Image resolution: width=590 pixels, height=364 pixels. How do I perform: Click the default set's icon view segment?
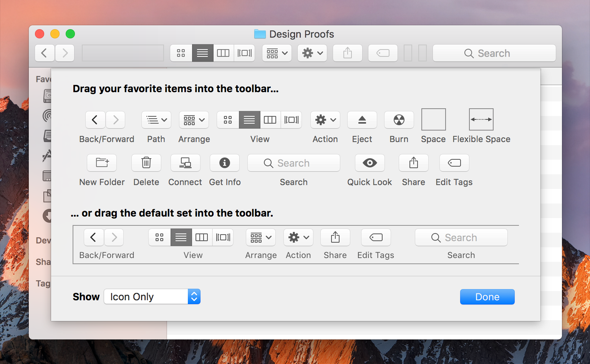[x=159, y=237]
